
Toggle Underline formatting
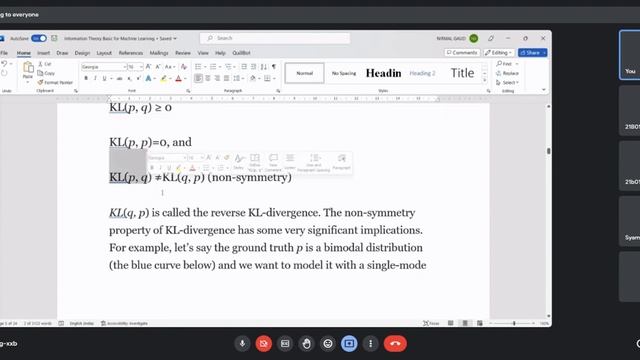tap(104, 78)
